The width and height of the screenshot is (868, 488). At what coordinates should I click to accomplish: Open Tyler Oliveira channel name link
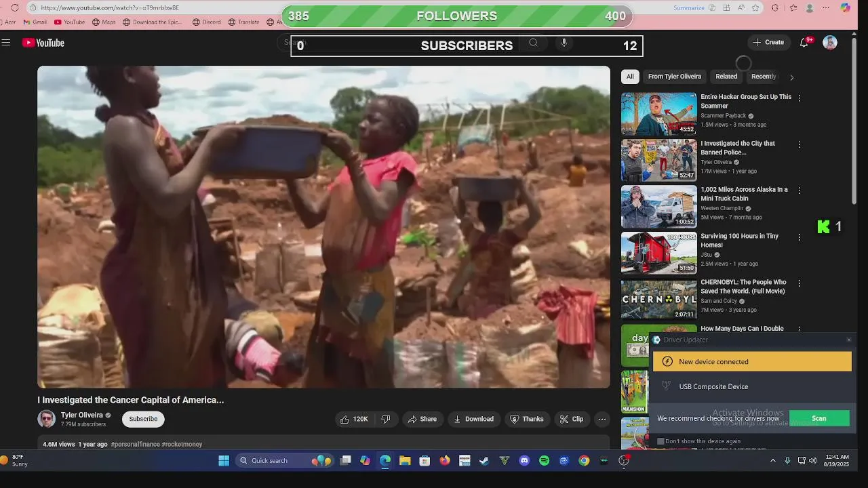(x=82, y=415)
